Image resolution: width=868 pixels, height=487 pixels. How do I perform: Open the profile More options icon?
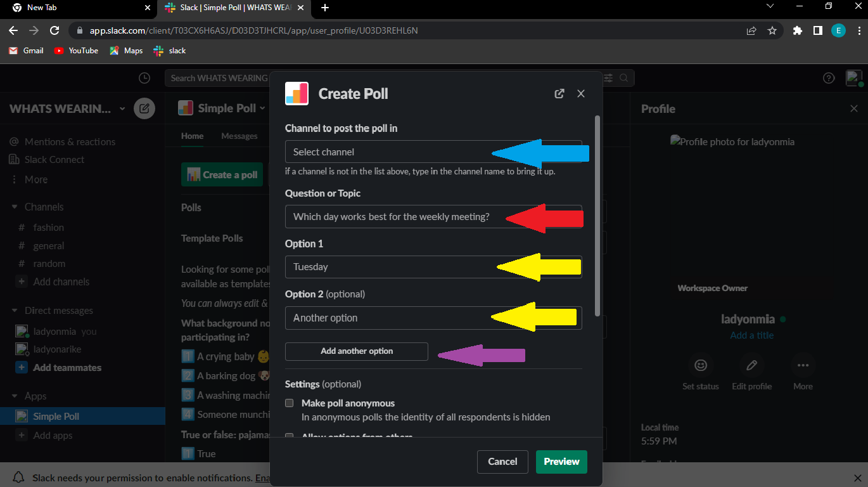coord(803,365)
